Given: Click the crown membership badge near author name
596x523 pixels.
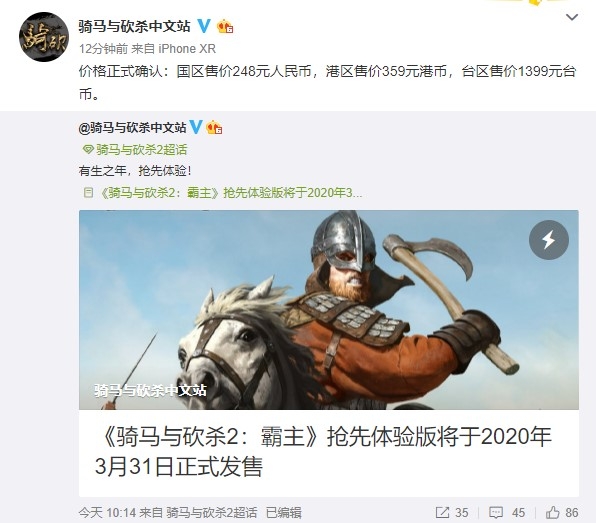Looking at the screenshot, I should [225, 26].
